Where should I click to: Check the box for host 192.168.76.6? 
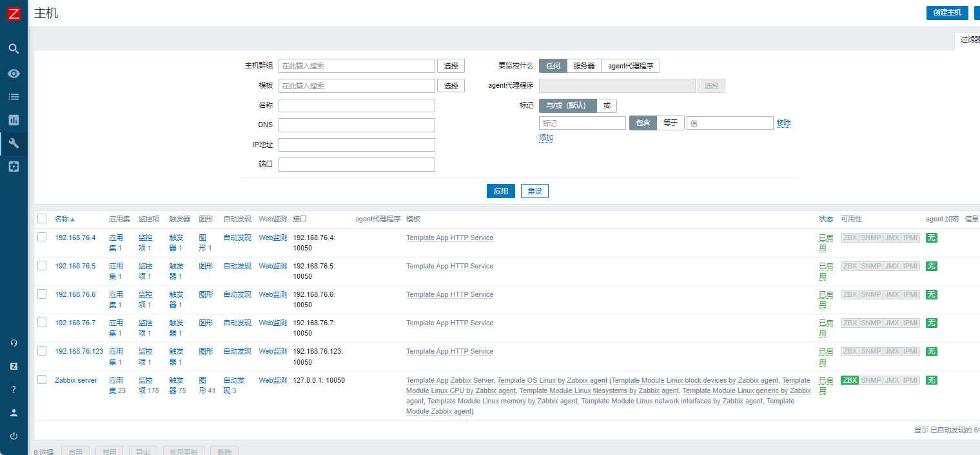coord(42,294)
